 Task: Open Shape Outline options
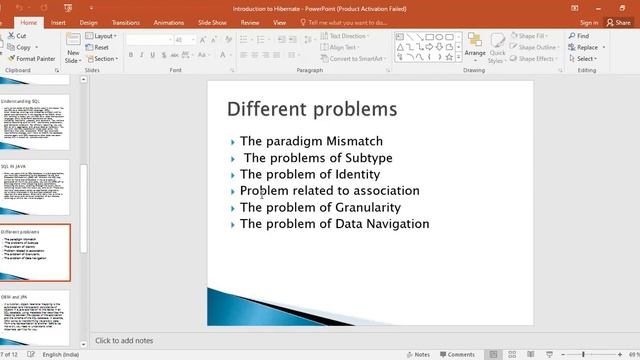[534, 47]
